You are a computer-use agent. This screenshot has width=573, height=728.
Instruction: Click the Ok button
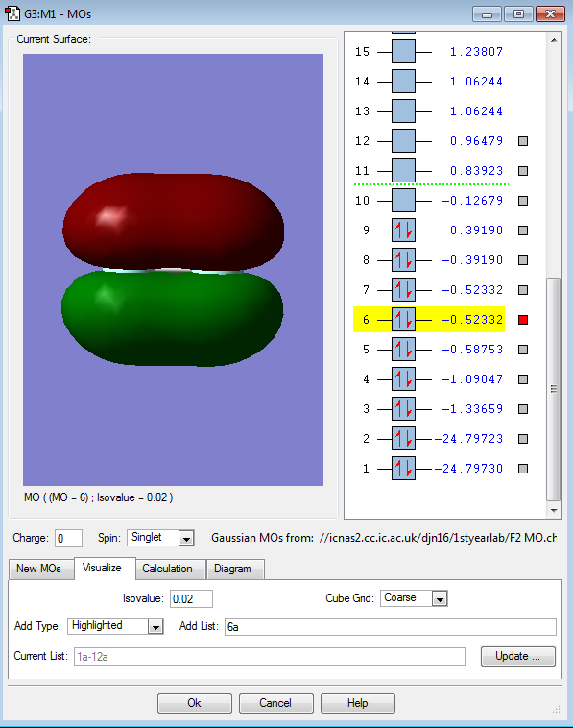point(195,703)
